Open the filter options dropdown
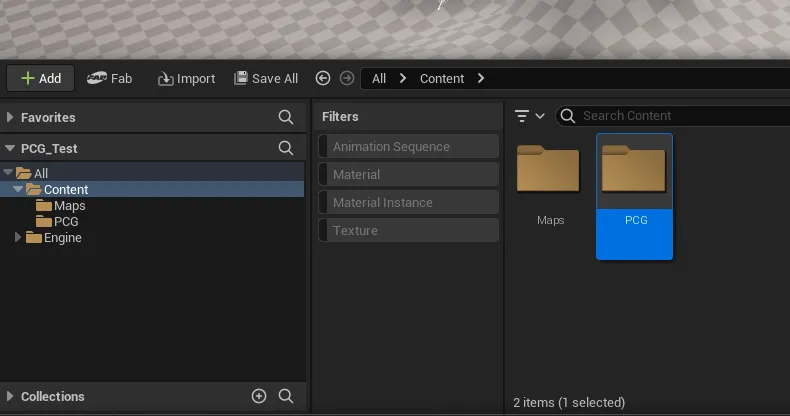The width and height of the screenshot is (790, 416). click(x=530, y=116)
